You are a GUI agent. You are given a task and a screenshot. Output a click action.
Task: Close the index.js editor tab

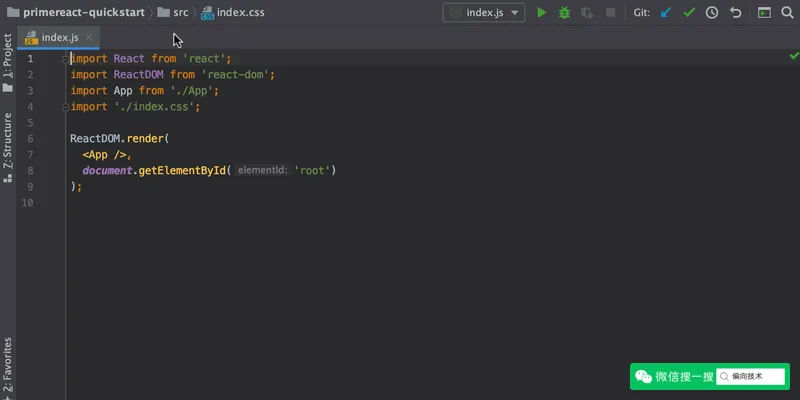tap(88, 37)
